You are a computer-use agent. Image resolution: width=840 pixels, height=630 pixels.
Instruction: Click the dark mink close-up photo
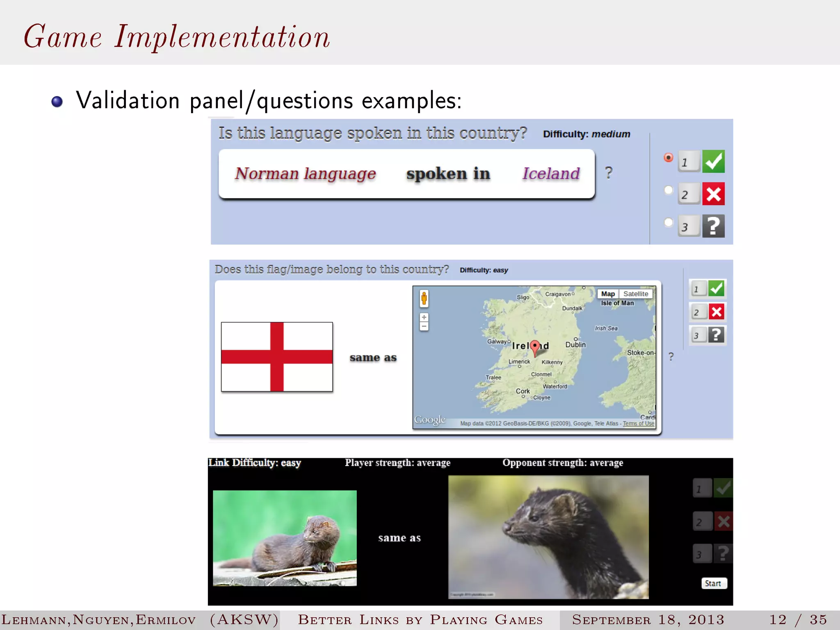click(548, 537)
